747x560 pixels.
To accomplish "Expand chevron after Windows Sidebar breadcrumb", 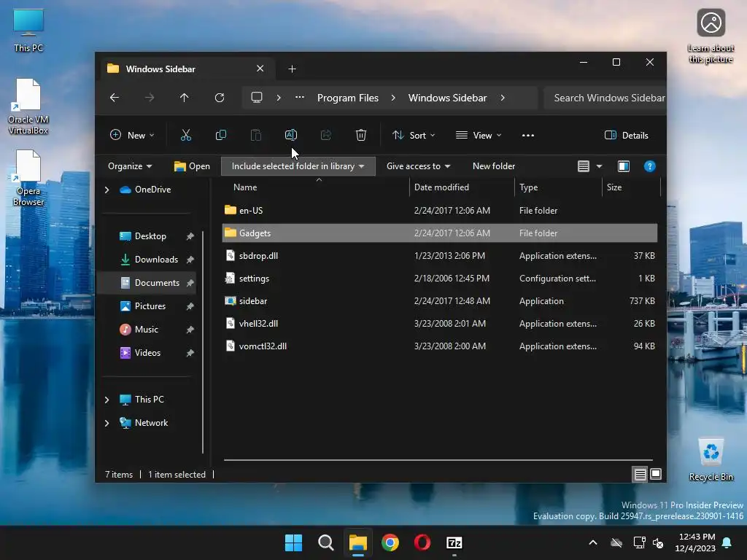I will pos(503,98).
